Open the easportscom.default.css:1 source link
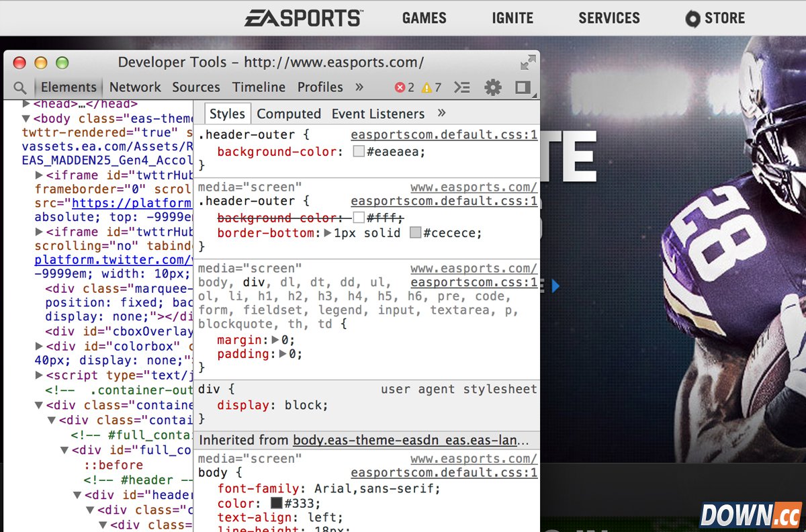Image resolution: width=806 pixels, height=532 pixels. pyautogui.click(x=444, y=135)
